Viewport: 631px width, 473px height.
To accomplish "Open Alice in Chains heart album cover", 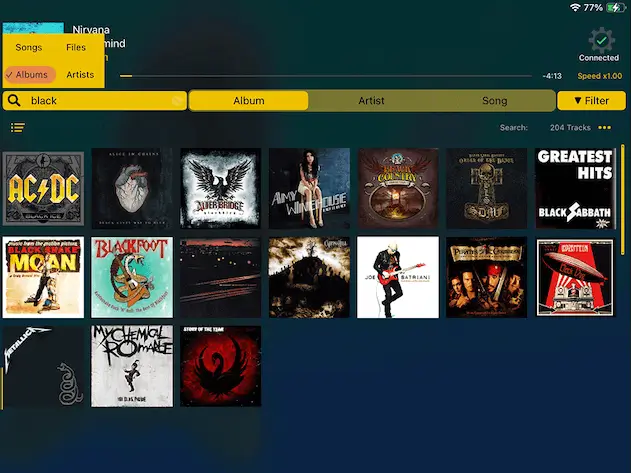I will 132,188.
